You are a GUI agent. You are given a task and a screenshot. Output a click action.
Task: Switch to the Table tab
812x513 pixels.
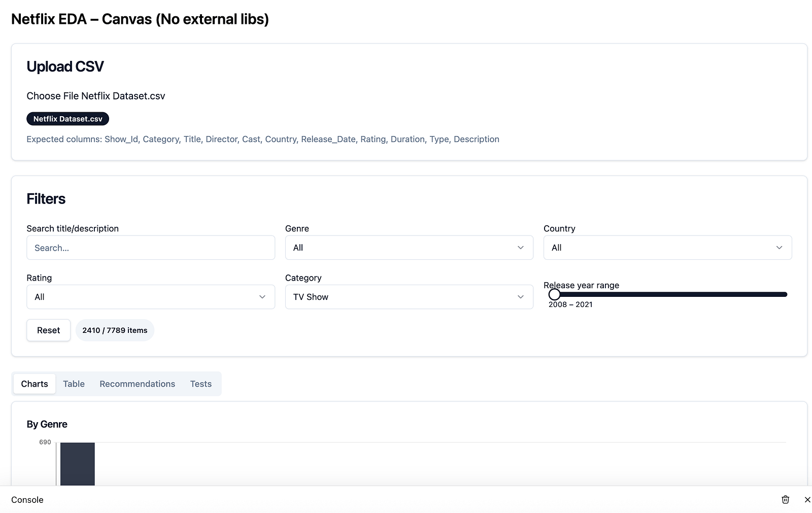(x=74, y=384)
